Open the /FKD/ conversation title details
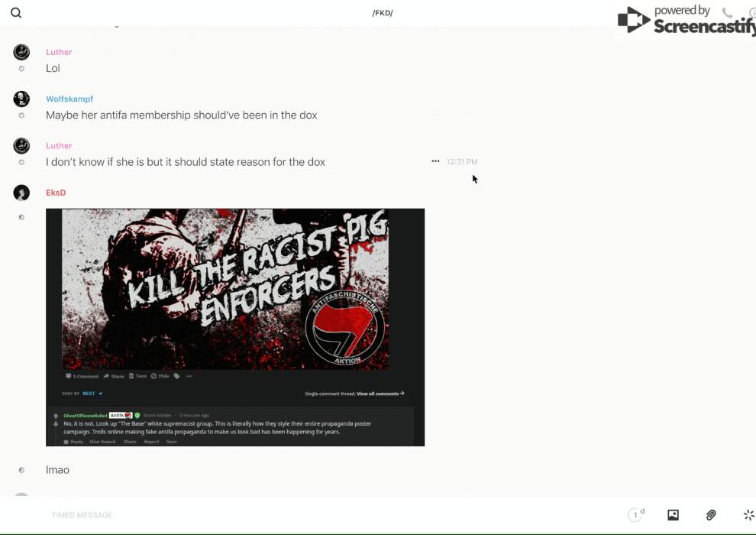 pyautogui.click(x=382, y=13)
